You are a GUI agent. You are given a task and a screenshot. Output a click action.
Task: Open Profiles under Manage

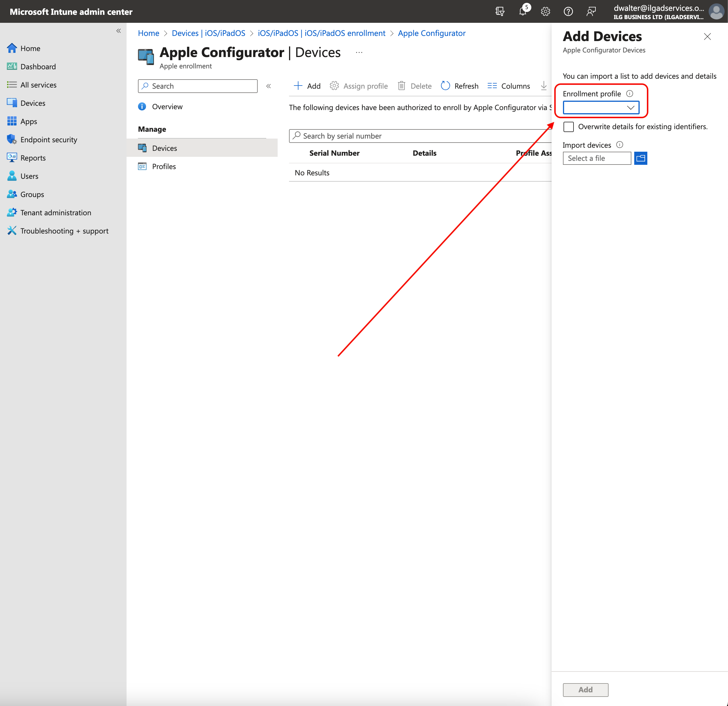(164, 167)
